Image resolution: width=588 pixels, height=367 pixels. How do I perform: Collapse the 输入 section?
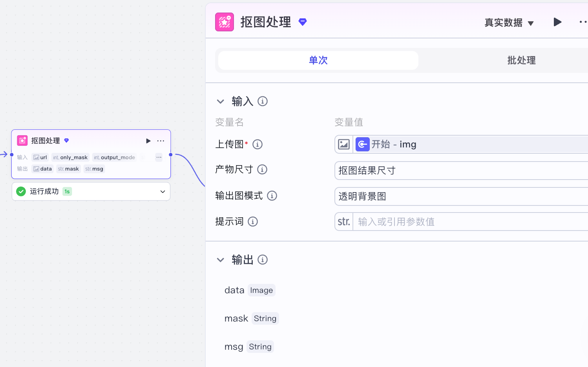click(221, 102)
